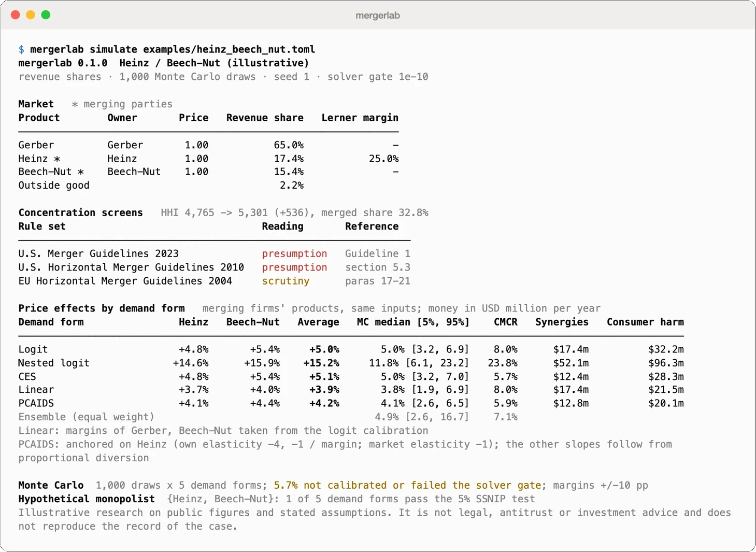
Task: Click the 'Linear: margins of Gerber' note
Action: tap(223, 431)
